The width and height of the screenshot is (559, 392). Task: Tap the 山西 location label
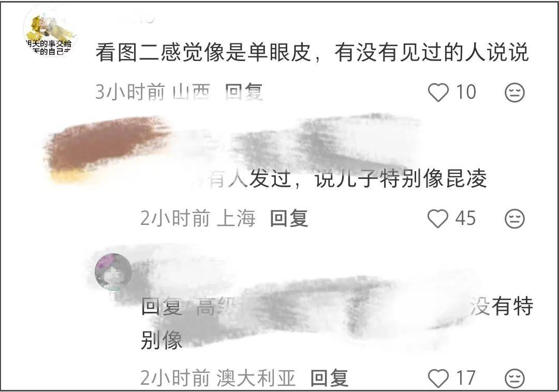coord(191,92)
